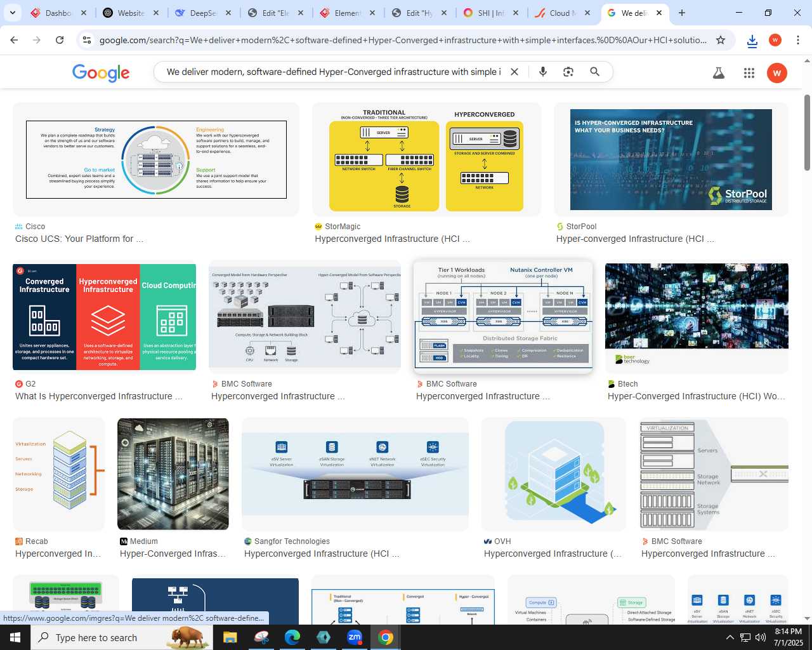Open OVH Hyperconverged Infrastructure link
Viewport: 812px width, 650px height.
tap(553, 554)
